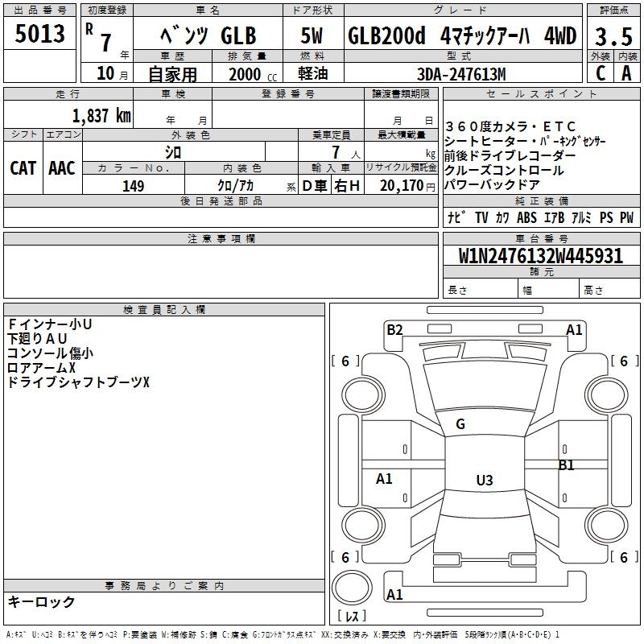Select the color number 149 field
The image size is (644, 644).
click(134, 186)
